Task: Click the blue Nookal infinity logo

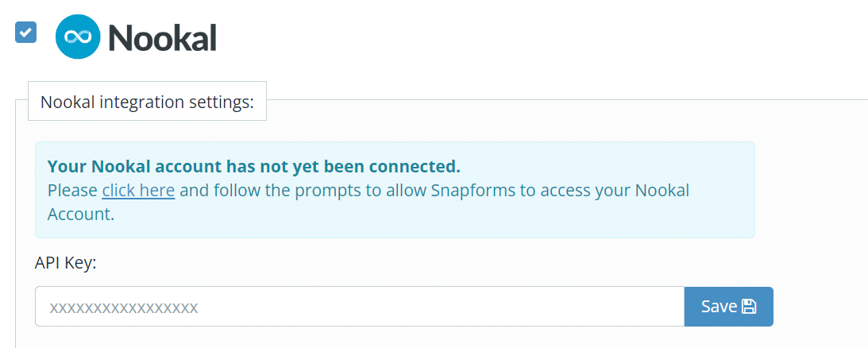Action: 78,37
